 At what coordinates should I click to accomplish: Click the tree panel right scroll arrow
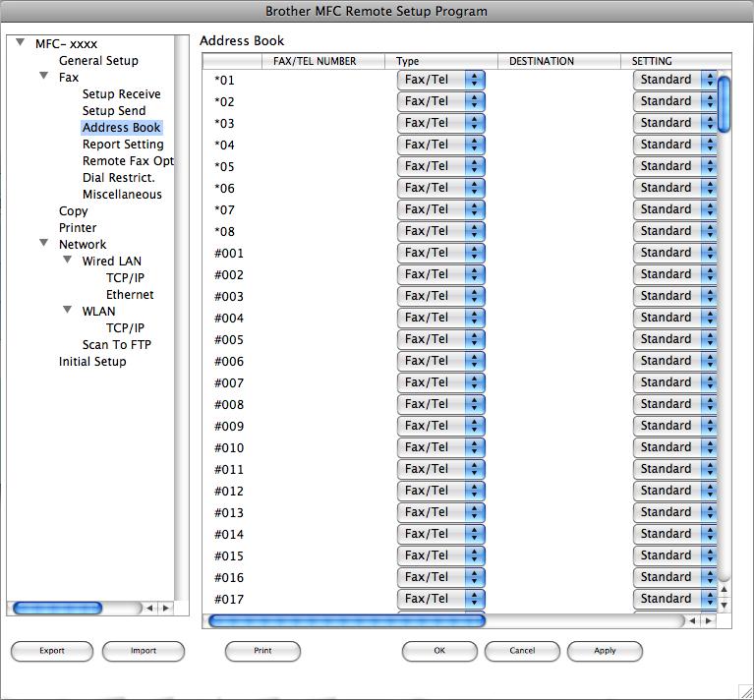[x=166, y=609]
